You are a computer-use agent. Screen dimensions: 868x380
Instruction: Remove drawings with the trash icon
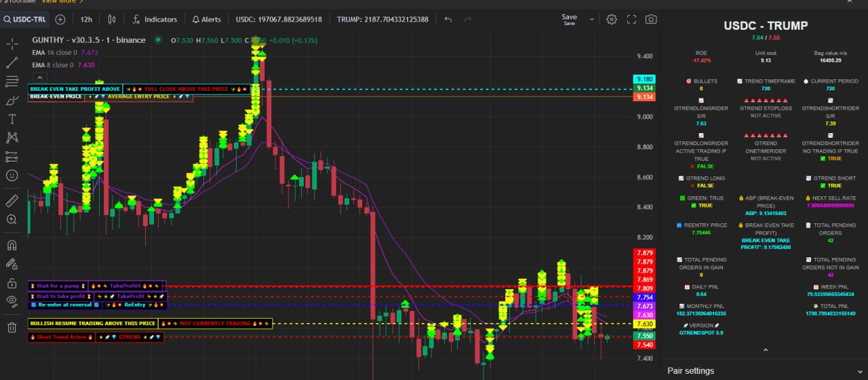[12, 327]
